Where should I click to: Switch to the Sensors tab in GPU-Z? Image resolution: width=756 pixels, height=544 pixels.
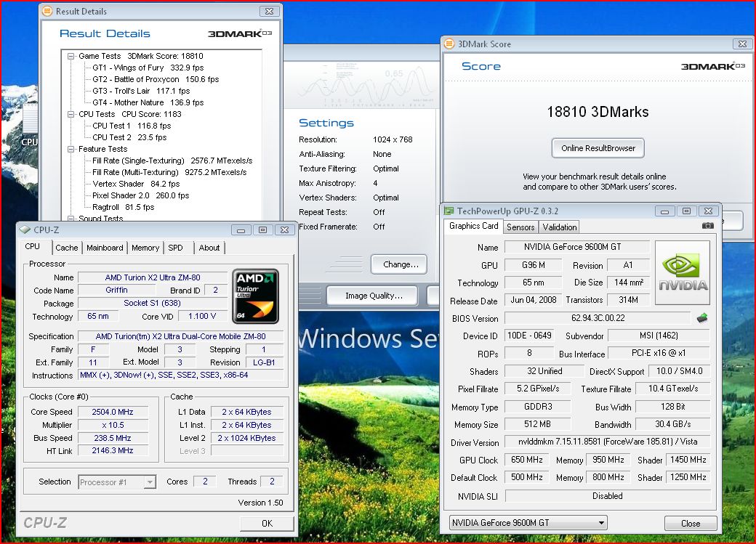click(x=520, y=227)
